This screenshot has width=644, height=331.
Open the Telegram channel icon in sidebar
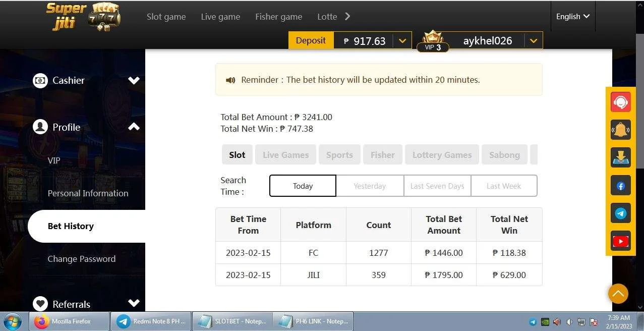point(620,213)
